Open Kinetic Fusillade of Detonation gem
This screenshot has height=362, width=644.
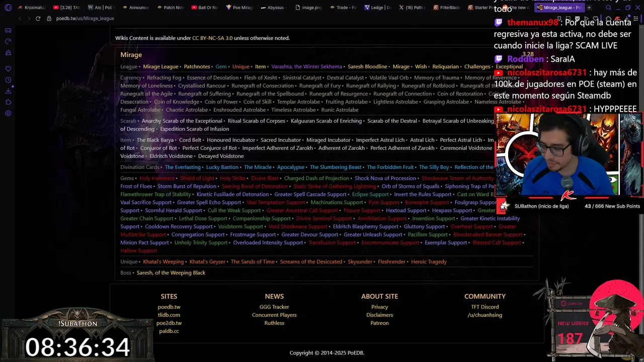232,195
